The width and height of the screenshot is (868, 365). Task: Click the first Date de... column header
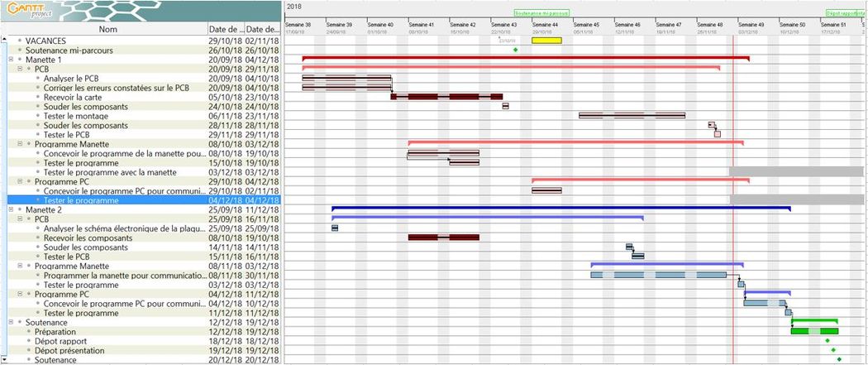227,30
